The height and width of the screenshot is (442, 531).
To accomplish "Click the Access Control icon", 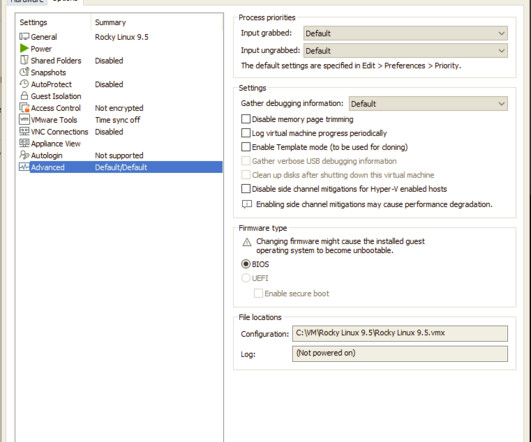I will coord(24,108).
